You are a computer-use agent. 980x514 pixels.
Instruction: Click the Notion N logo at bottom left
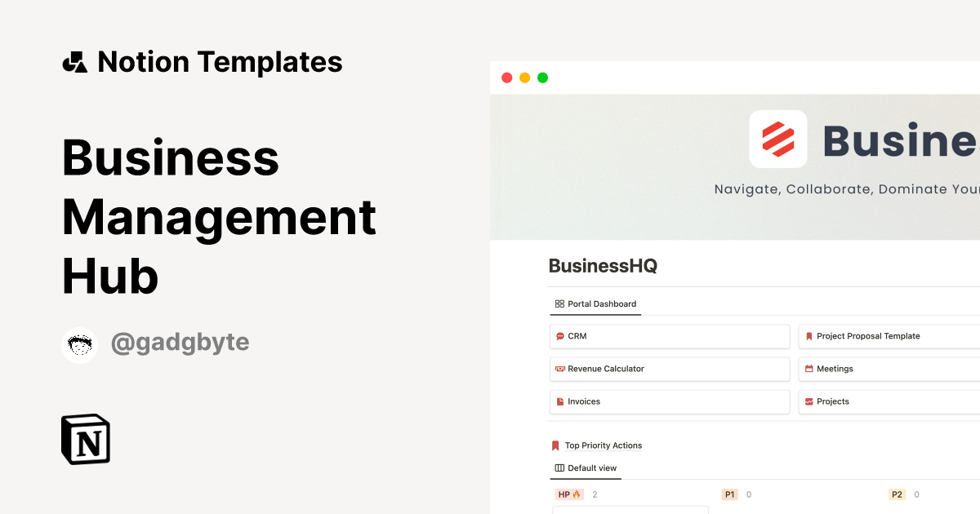point(86,439)
